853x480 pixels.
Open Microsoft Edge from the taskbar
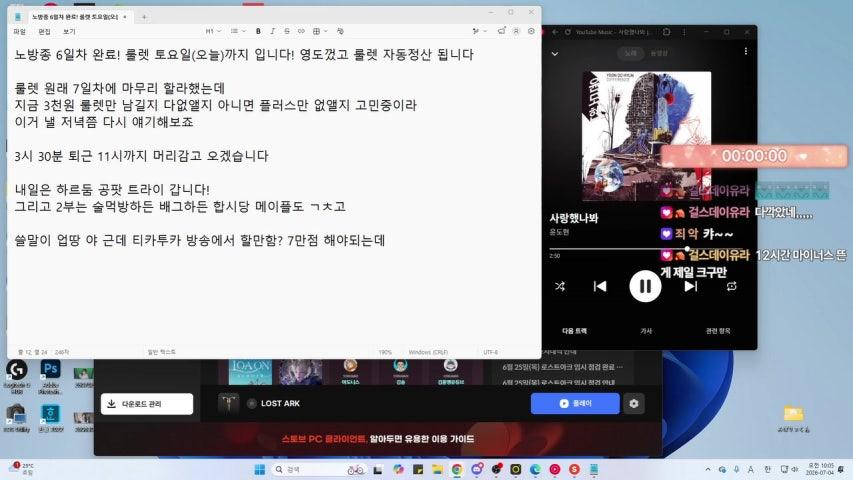[535, 469]
